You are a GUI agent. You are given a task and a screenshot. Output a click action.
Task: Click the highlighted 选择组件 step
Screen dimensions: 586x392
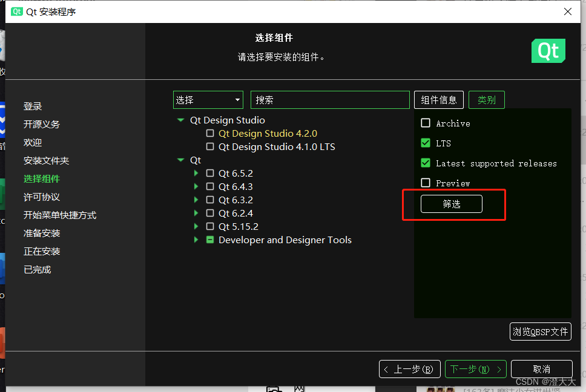[x=42, y=178]
